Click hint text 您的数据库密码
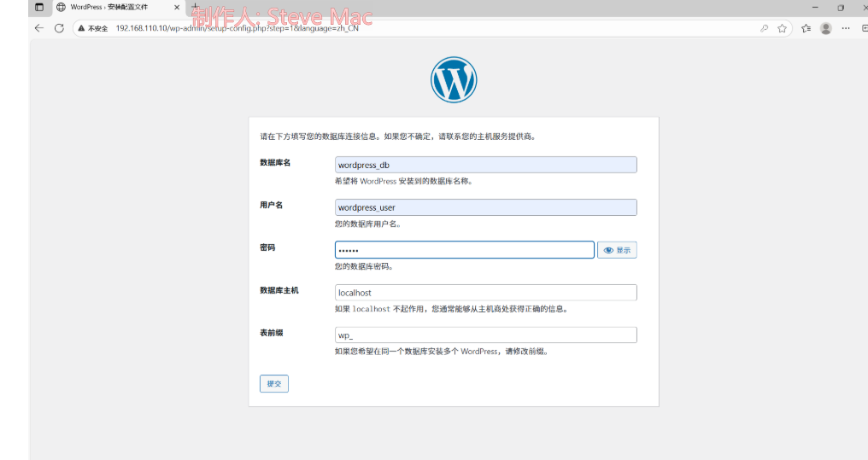868x460 pixels. pyautogui.click(x=364, y=266)
